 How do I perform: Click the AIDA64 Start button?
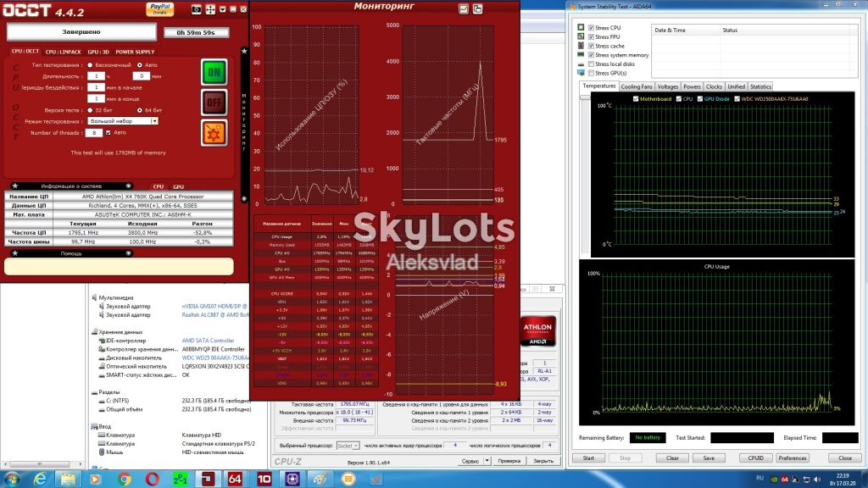(x=588, y=458)
